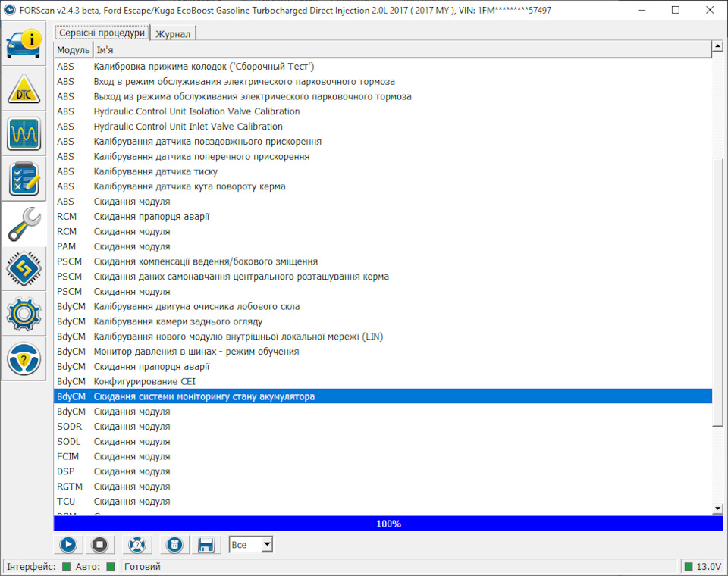Select Калібрування двигуна очисника лобового скла

tap(383, 306)
